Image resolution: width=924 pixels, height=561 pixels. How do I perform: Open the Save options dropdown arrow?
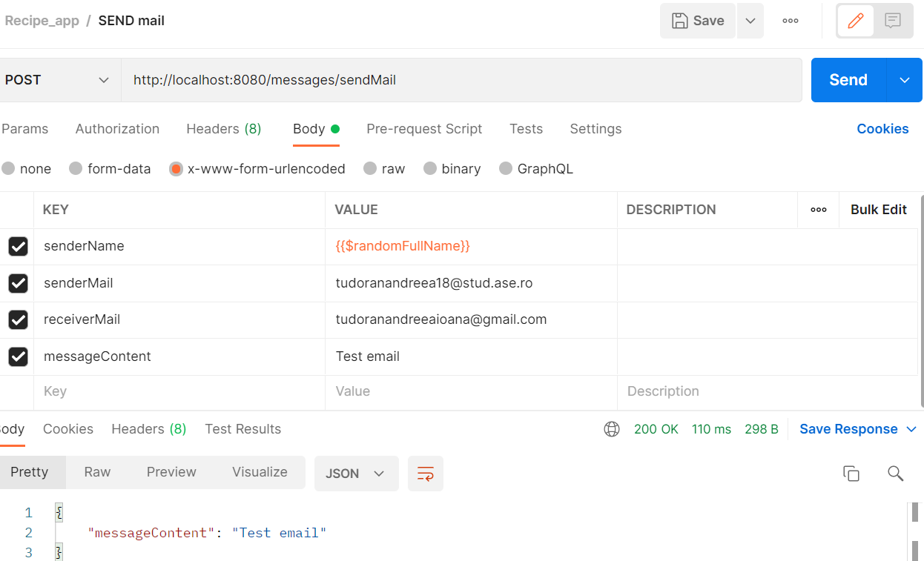click(750, 21)
